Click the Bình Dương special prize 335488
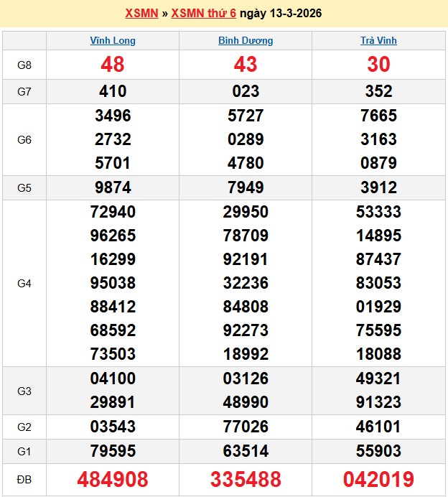Image resolution: width=448 pixels, height=497 pixels. pyautogui.click(x=246, y=479)
